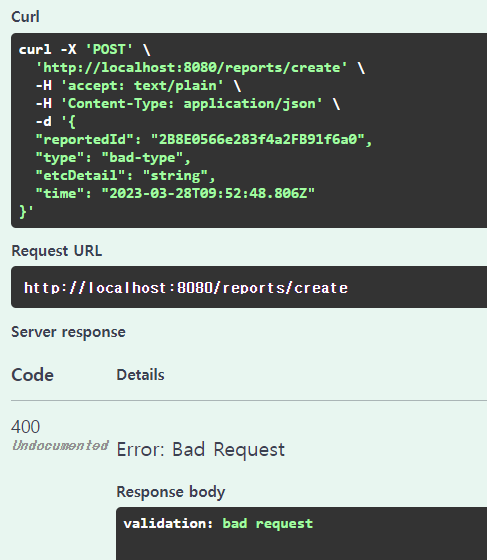Click the Curl section heading
The height and width of the screenshot is (560, 487).
[x=25, y=17]
